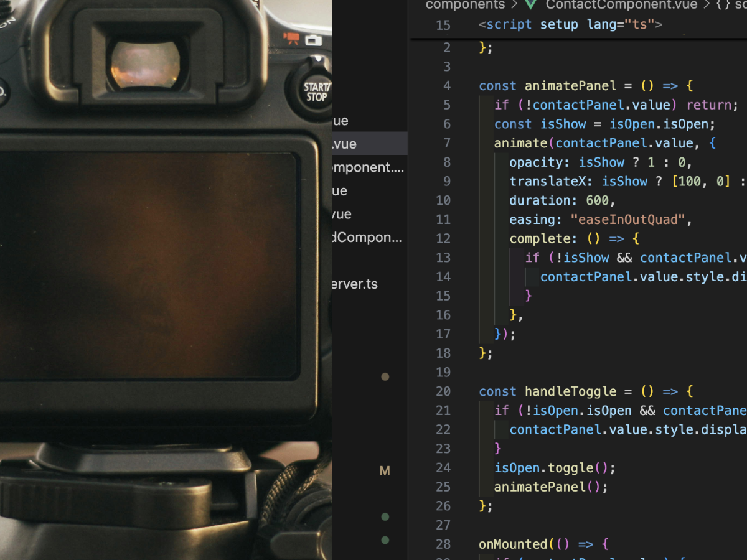Click the upper green dot status indicator
747x560 pixels.
(x=385, y=516)
